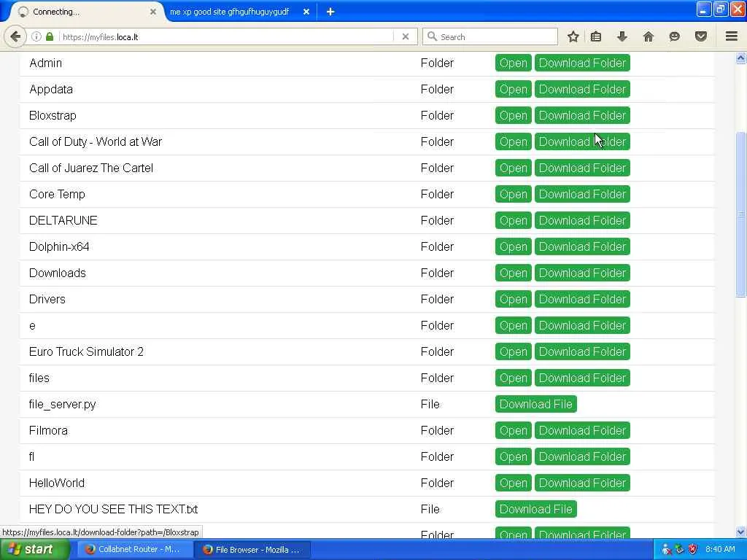Switch to Collabnet Router taskbar window

pyautogui.click(x=134, y=550)
